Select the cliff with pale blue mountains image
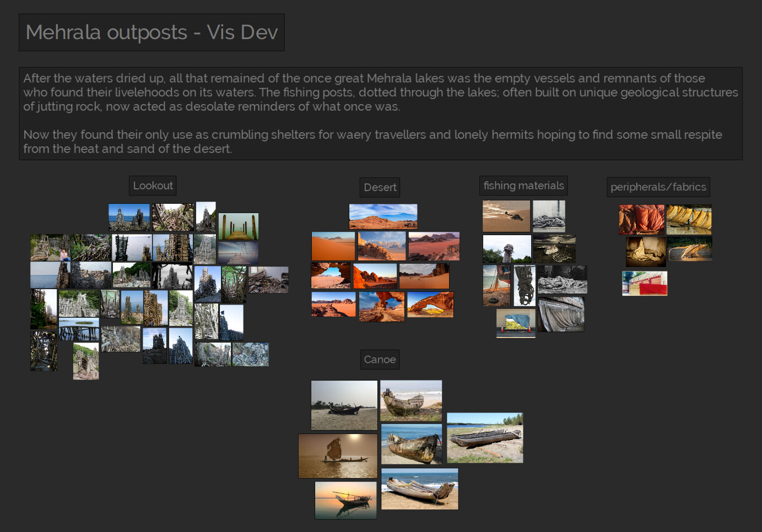This screenshot has width=762, height=532. click(382, 246)
